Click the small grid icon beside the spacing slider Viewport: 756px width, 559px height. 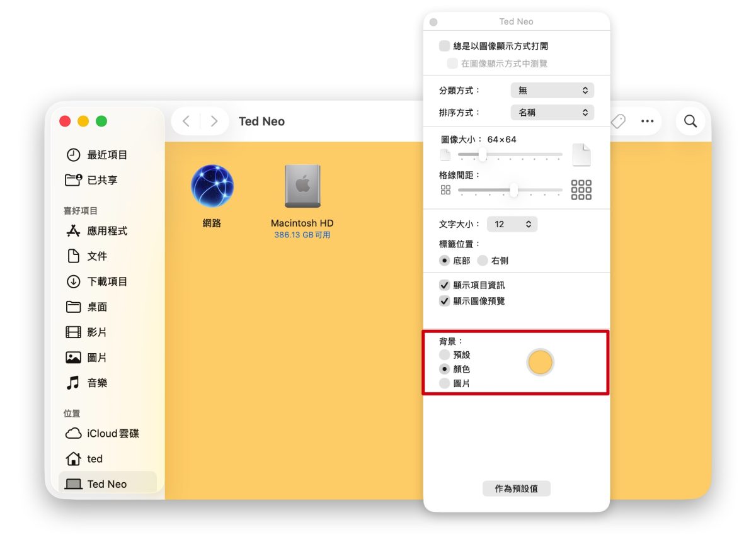(x=445, y=189)
